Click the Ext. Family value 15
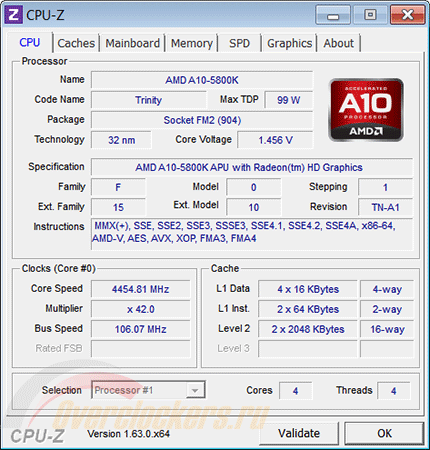Image resolution: width=430 pixels, height=450 pixels. point(118,207)
